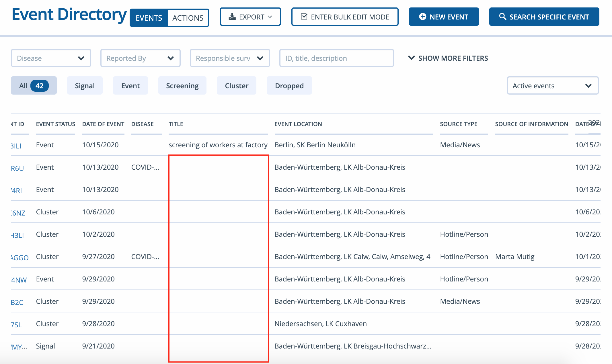This screenshot has height=364, width=612.
Task: Select the All 42 status filter
Action: (34, 85)
